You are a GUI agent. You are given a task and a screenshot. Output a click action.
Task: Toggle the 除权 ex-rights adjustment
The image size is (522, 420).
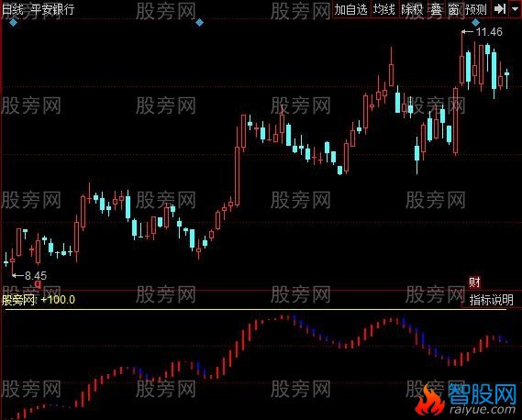coord(412,9)
